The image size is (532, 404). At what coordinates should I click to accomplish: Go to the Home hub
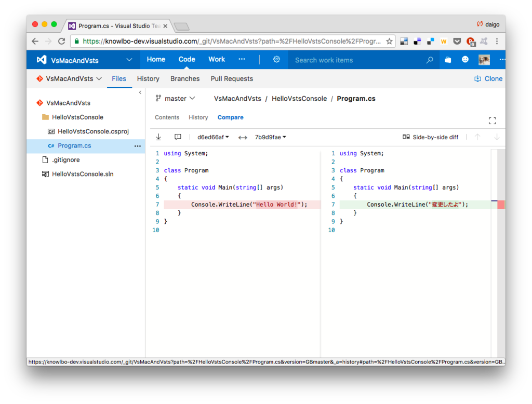pyautogui.click(x=156, y=59)
